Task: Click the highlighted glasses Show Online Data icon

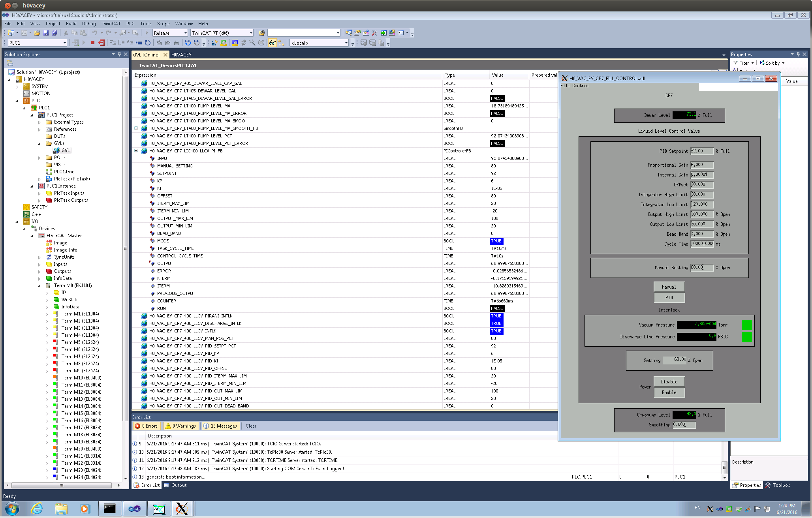Action: [x=272, y=43]
